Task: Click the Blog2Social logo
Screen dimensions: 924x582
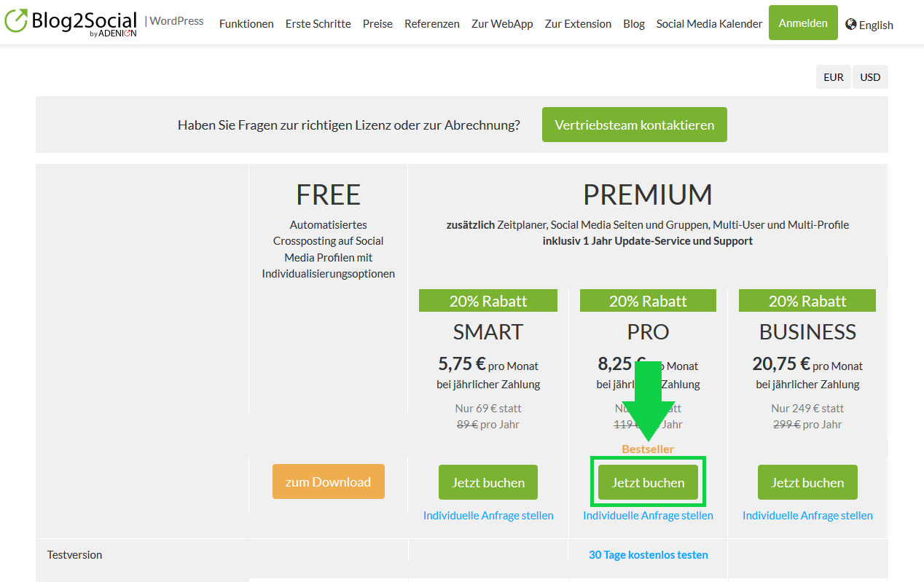Action: coord(71,23)
